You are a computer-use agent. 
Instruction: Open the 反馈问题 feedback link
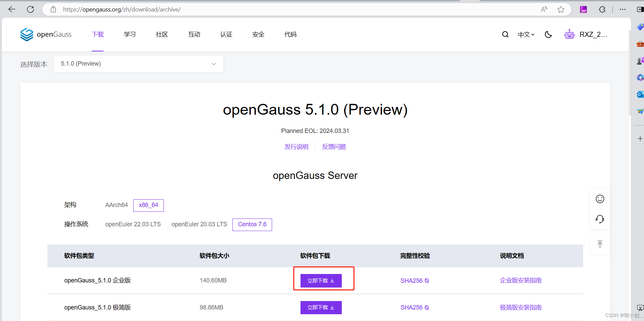(x=334, y=147)
